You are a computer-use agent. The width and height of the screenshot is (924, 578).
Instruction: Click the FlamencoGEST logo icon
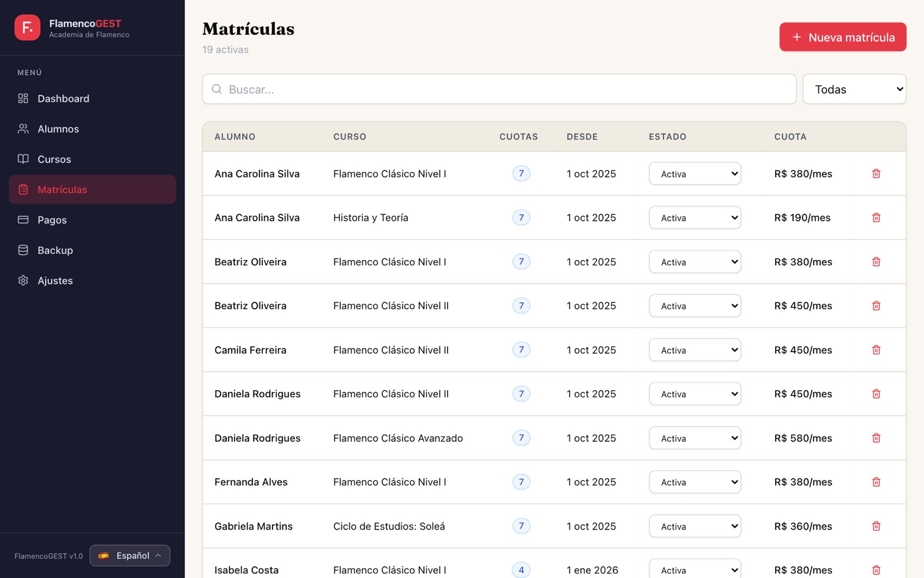pos(27,27)
